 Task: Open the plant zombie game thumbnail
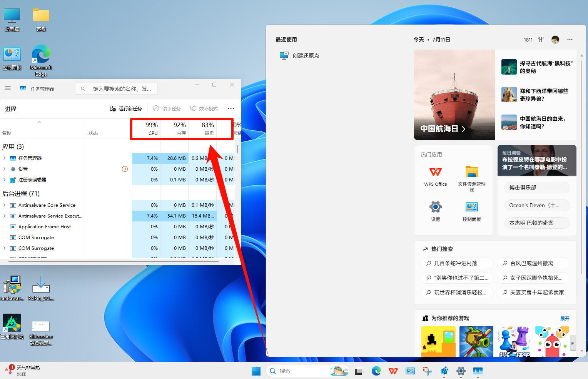coord(476,341)
